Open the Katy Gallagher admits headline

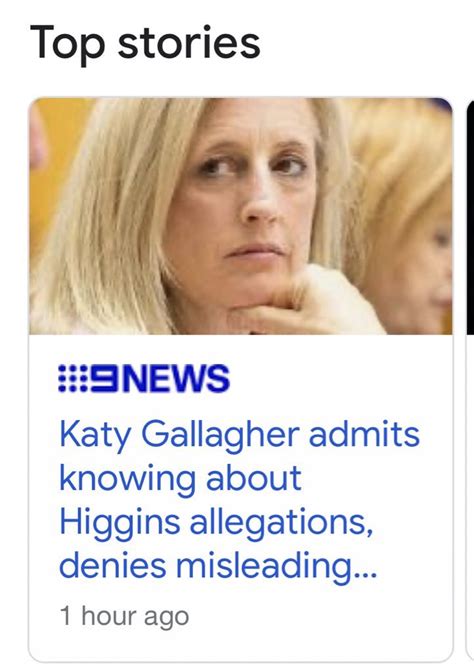tap(239, 500)
